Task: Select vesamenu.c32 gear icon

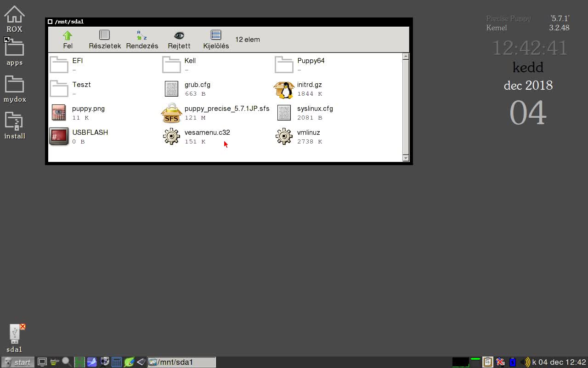Action: point(171,137)
